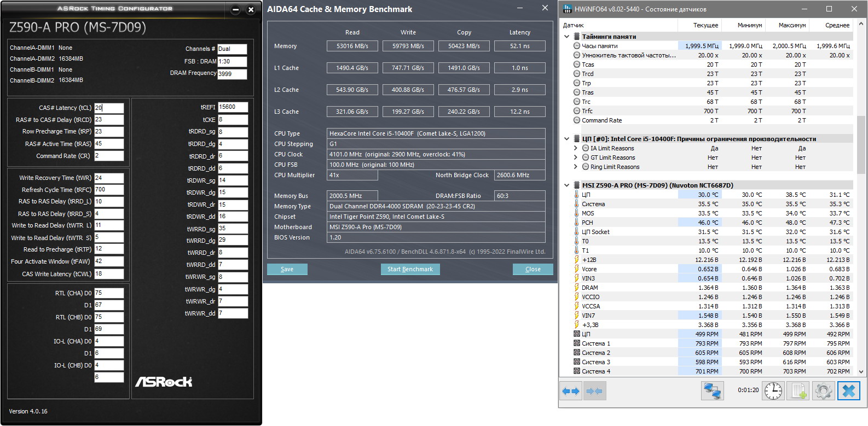Click the Минимум column header
The image size is (868, 426).
[743, 25]
